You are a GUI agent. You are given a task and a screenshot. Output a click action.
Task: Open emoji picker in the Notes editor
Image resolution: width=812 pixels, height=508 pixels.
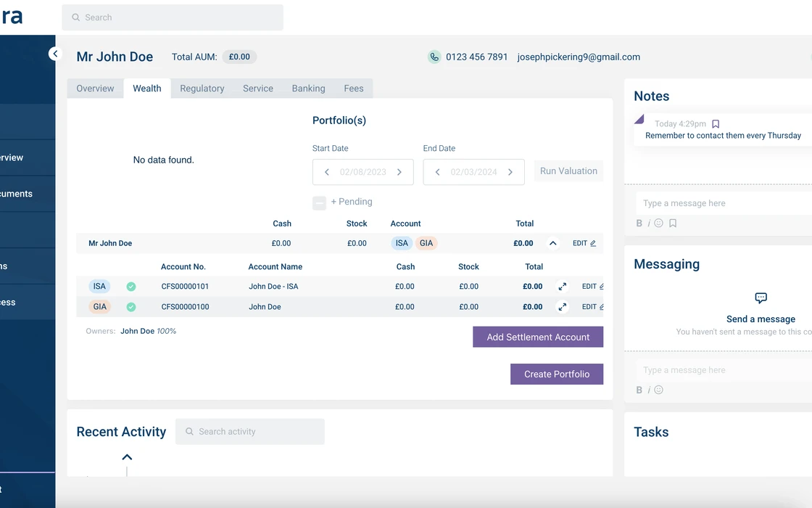coord(659,223)
